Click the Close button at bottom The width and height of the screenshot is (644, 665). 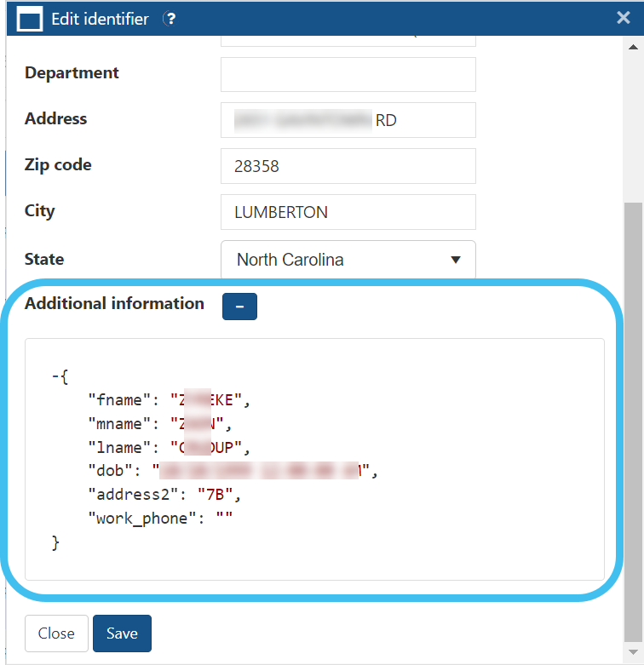pyautogui.click(x=56, y=633)
